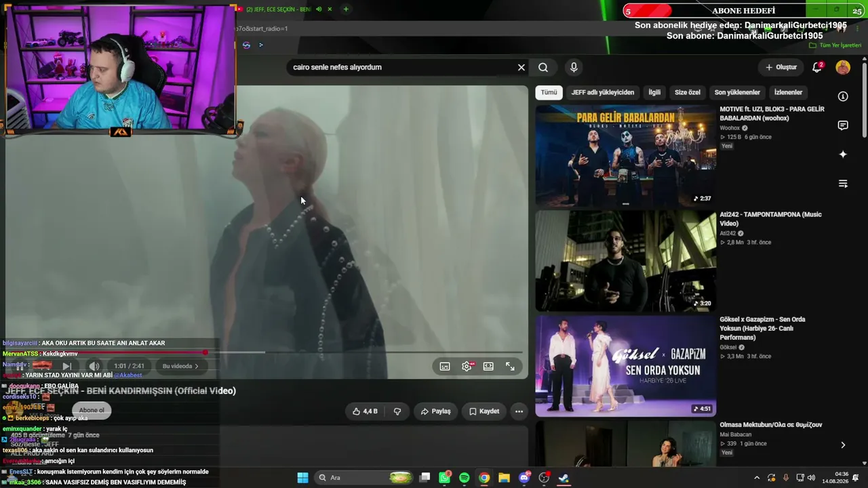Open the playlist queue icon in side panel
Viewport: 868px width, 488px height.
843,184
